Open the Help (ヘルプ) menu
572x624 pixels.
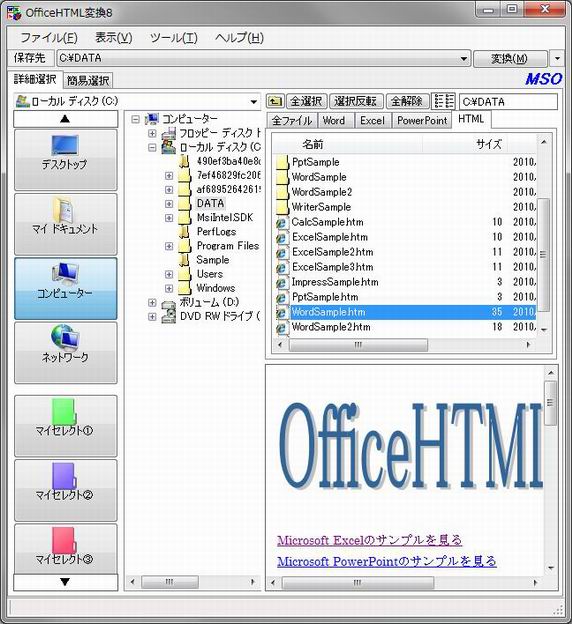coord(239,38)
